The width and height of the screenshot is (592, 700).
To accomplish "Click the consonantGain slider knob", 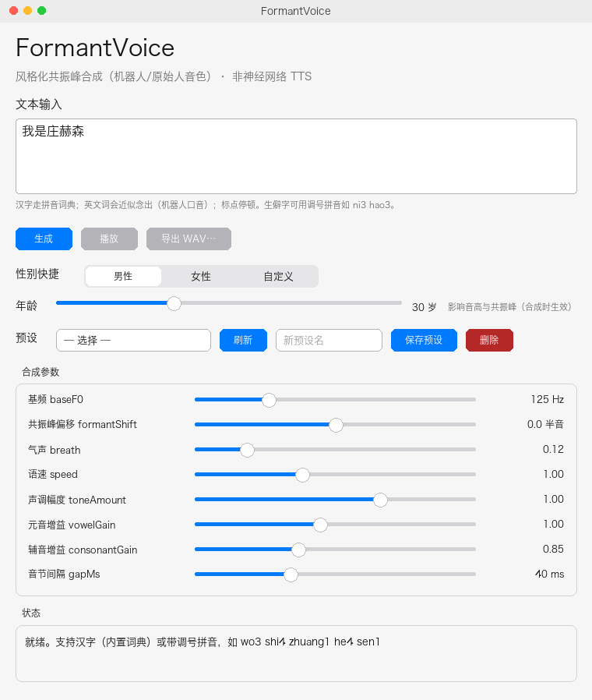I will point(298,550).
